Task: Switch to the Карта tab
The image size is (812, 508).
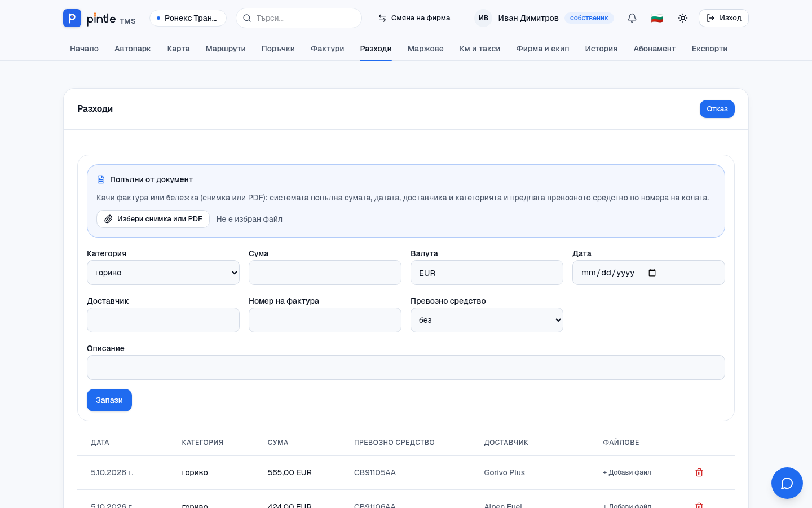Action: 178,49
